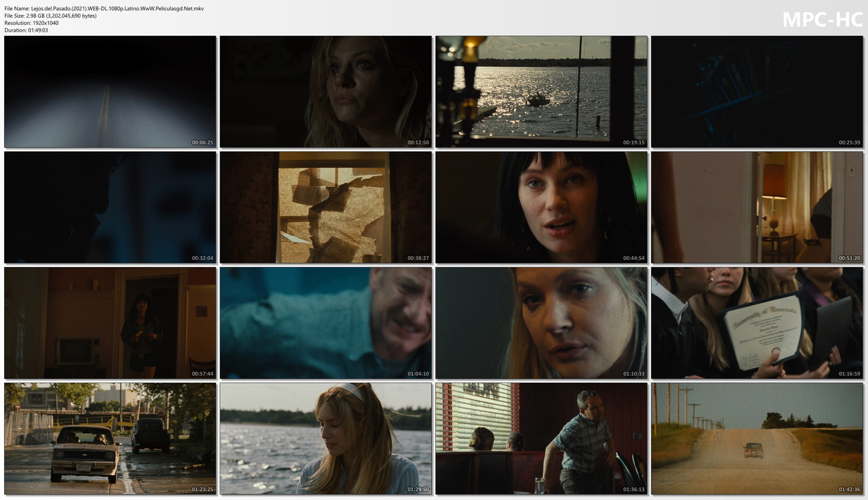Select the girl by lake thumbnail at 01:29:50
Image resolution: width=868 pixels, height=500 pixels.
click(325, 439)
